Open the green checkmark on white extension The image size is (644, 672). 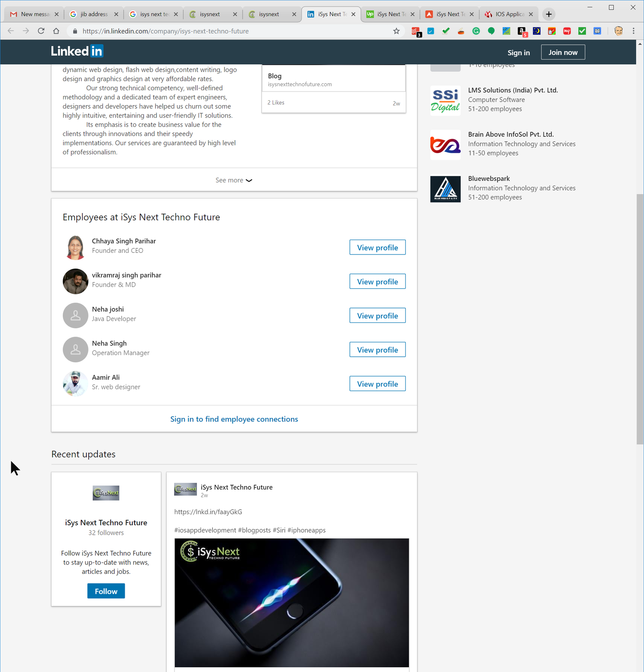446,31
